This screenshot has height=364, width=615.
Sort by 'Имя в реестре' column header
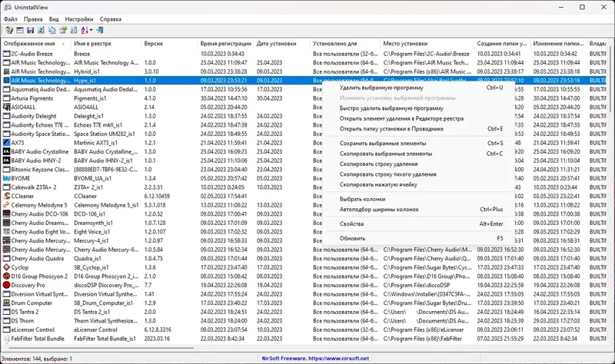(106, 44)
